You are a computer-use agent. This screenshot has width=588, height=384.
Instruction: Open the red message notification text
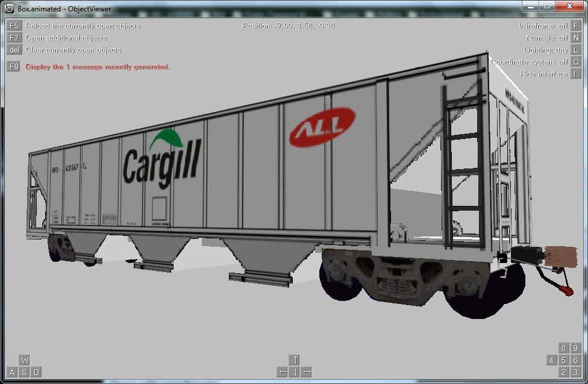[98, 67]
